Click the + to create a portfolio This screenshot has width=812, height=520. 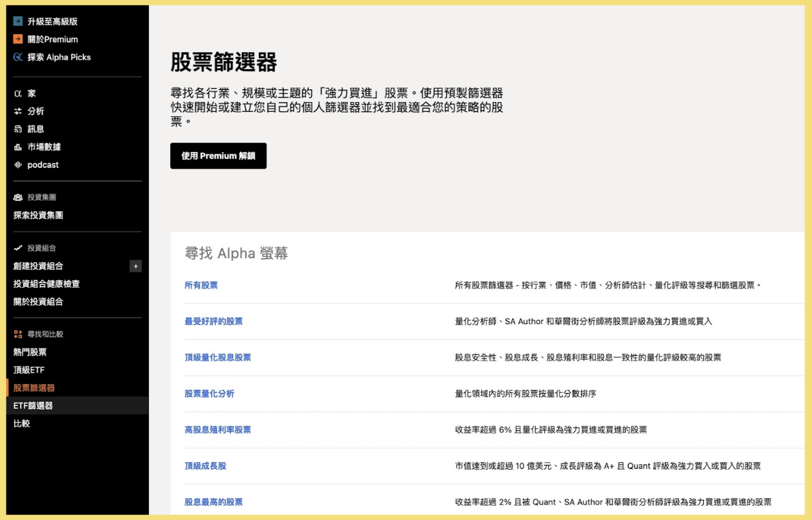(136, 267)
